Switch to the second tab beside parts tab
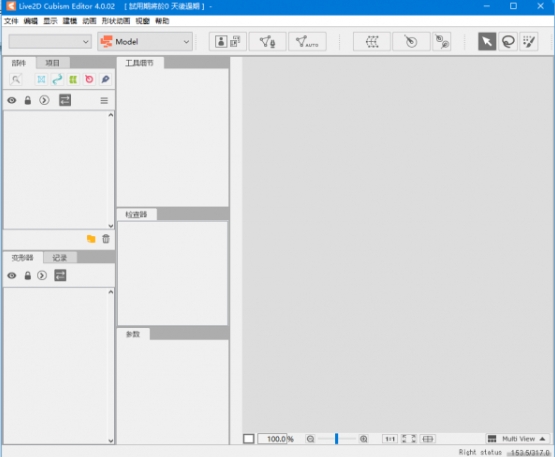Image resolution: width=555 pixels, height=457 pixels. tap(52, 63)
